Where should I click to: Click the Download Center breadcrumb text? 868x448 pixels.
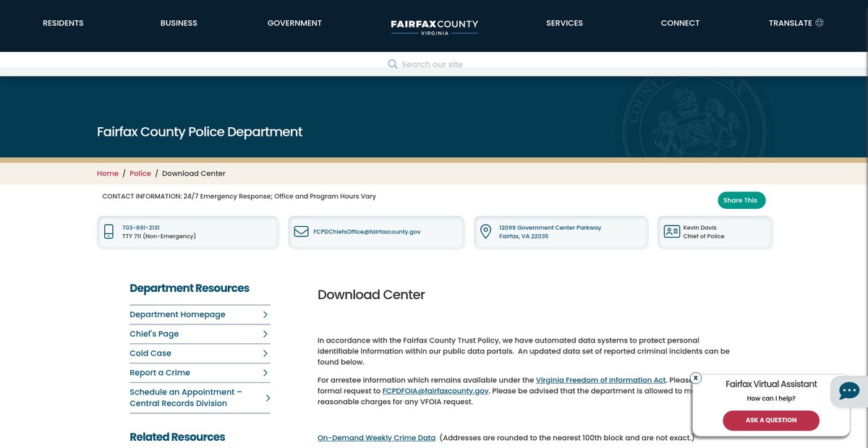(194, 173)
